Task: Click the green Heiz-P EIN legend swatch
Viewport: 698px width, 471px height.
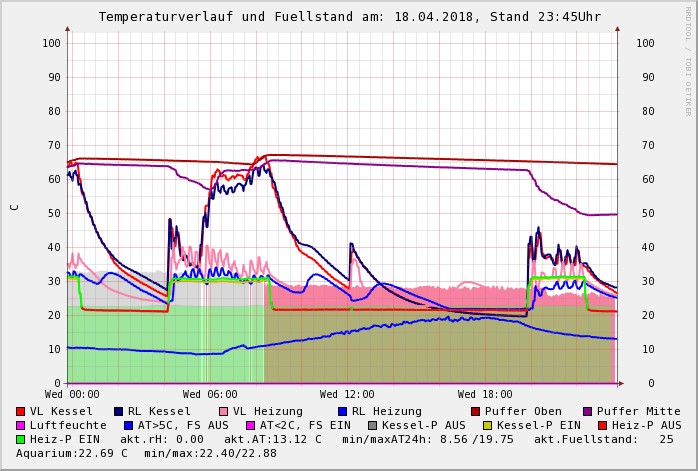Action: point(21,439)
